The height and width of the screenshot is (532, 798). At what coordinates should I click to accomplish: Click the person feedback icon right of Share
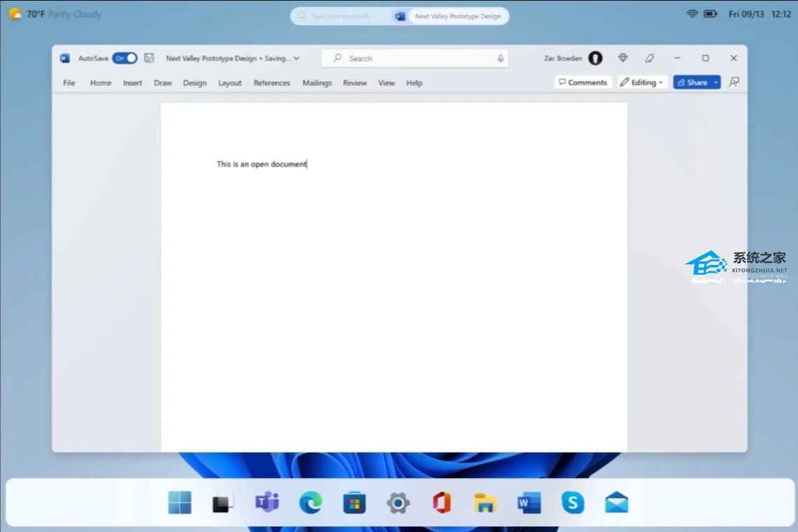tap(734, 82)
